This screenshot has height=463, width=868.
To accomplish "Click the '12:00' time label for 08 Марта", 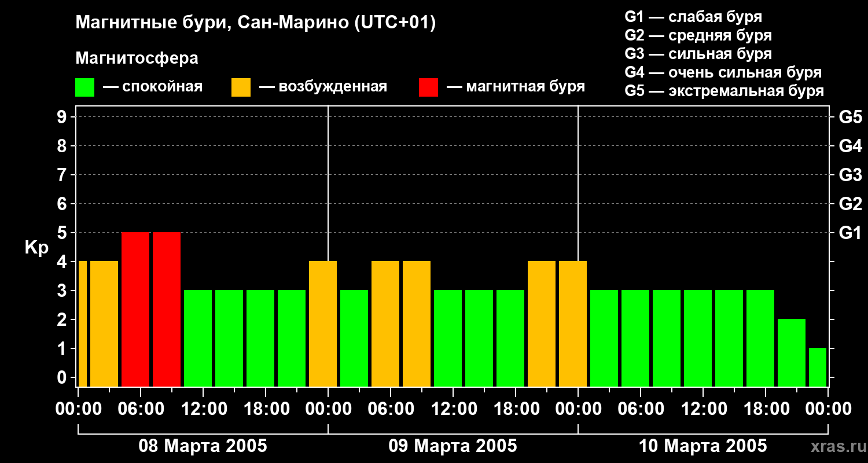I will click(x=203, y=409).
